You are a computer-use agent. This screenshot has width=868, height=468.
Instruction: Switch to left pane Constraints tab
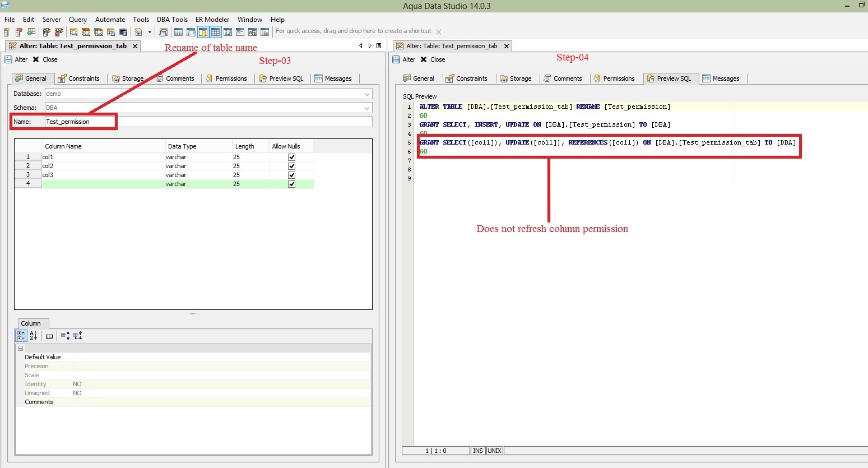click(x=78, y=78)
